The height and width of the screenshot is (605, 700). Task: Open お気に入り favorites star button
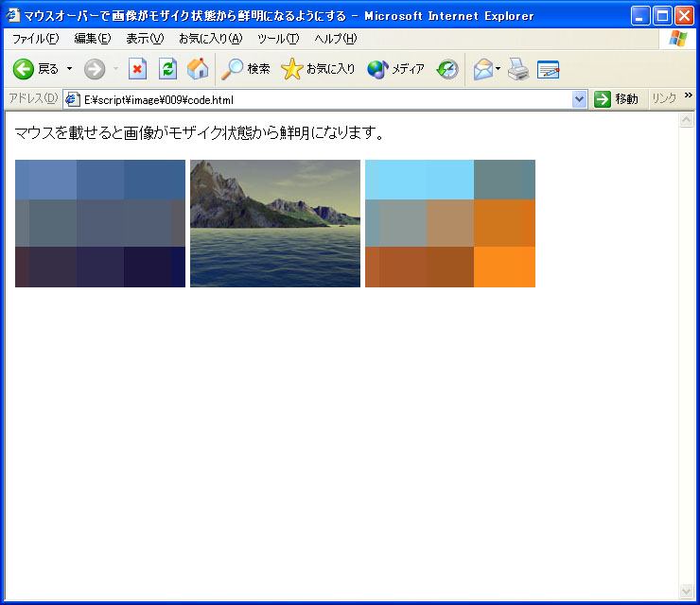click(318, 69)
